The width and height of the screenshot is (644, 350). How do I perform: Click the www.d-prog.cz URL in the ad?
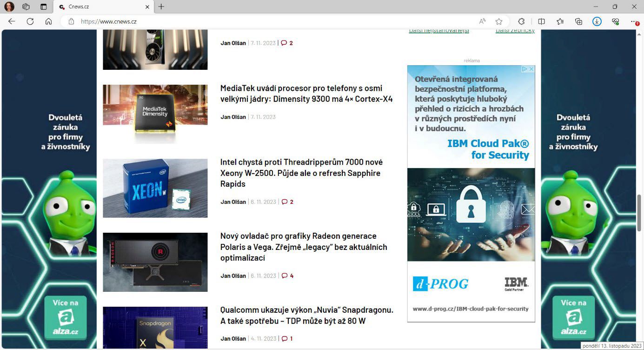[x=471, y=309]
